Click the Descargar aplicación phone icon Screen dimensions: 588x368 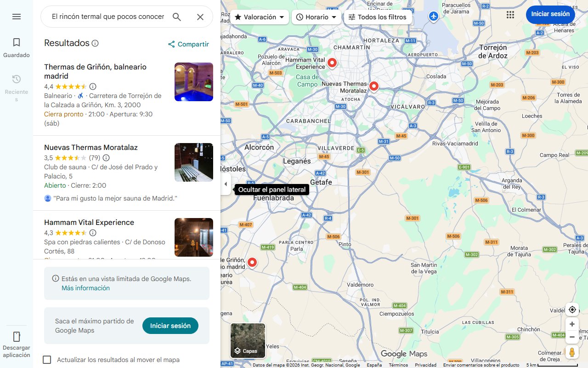[17, 337]
